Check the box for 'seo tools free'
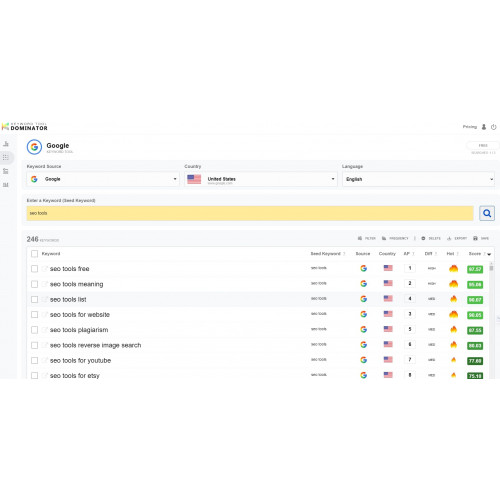500x500 pixels. pos(34,269)
